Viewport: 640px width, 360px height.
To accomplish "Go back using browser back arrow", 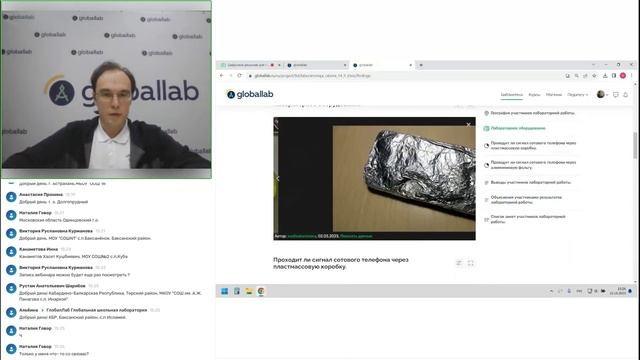I will pyautogui.click(x=222, y=76).
